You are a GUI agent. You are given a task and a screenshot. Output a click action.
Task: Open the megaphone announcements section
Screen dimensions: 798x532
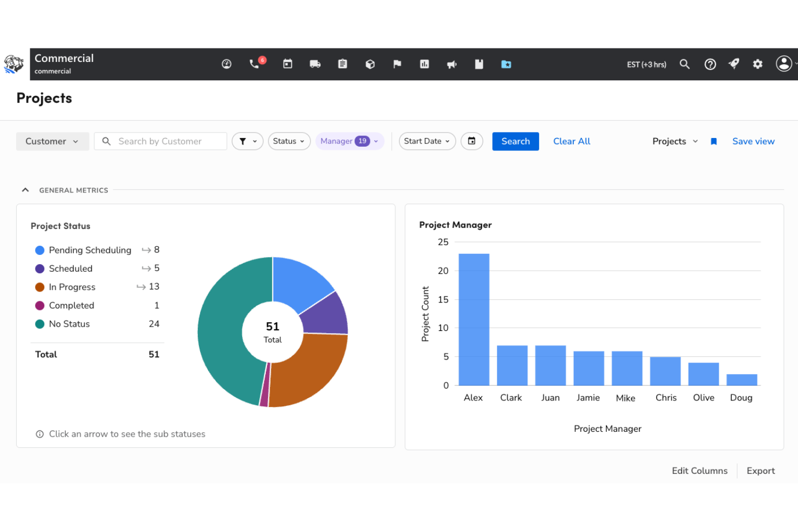[x=452, y=64]
